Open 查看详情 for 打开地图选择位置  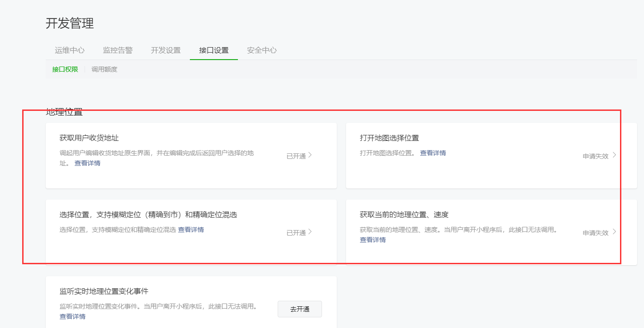point(433,152)
